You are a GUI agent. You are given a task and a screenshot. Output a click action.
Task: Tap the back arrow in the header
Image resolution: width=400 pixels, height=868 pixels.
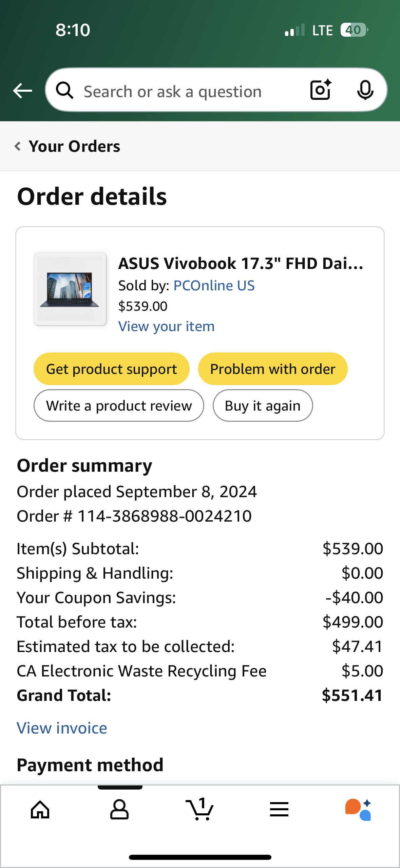[22, 91]
